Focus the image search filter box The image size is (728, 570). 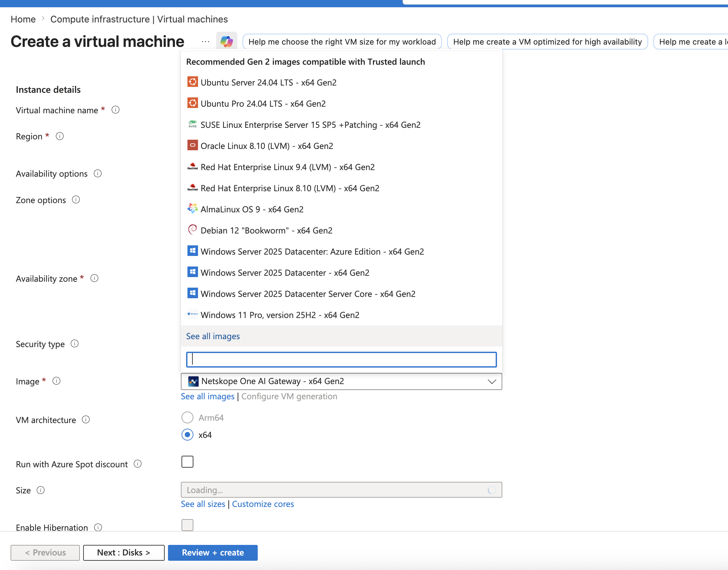coord(341,359)
